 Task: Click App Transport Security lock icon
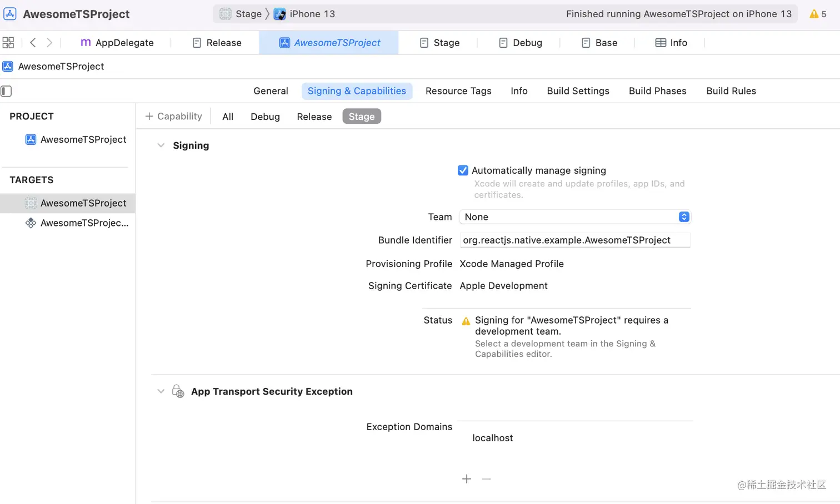(x=178, y=391)
